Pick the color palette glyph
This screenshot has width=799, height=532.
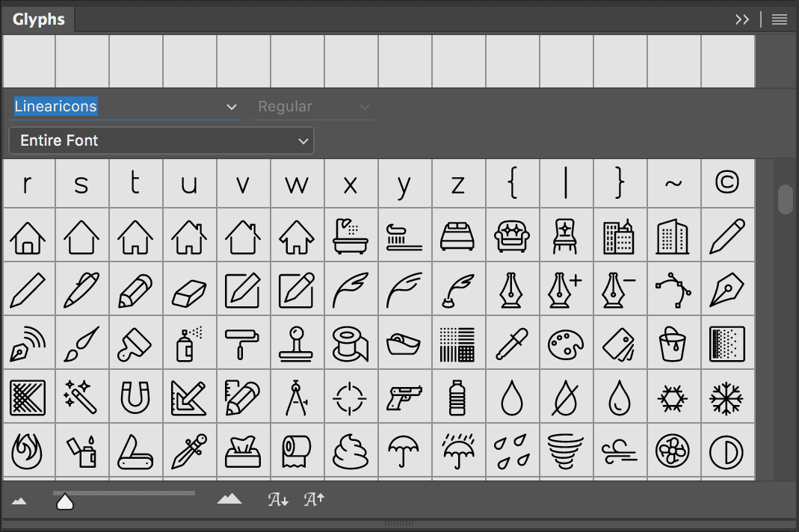566,343
